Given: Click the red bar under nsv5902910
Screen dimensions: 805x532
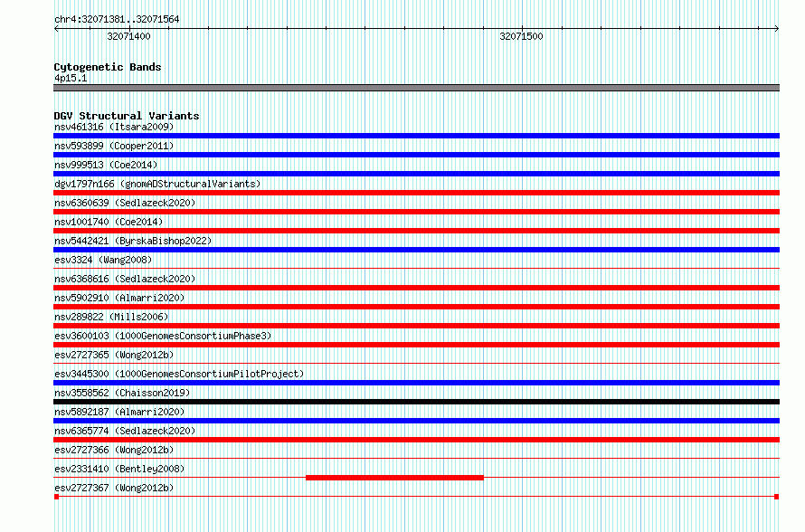Looking at the screenshot, I should [x=416, y=307].
